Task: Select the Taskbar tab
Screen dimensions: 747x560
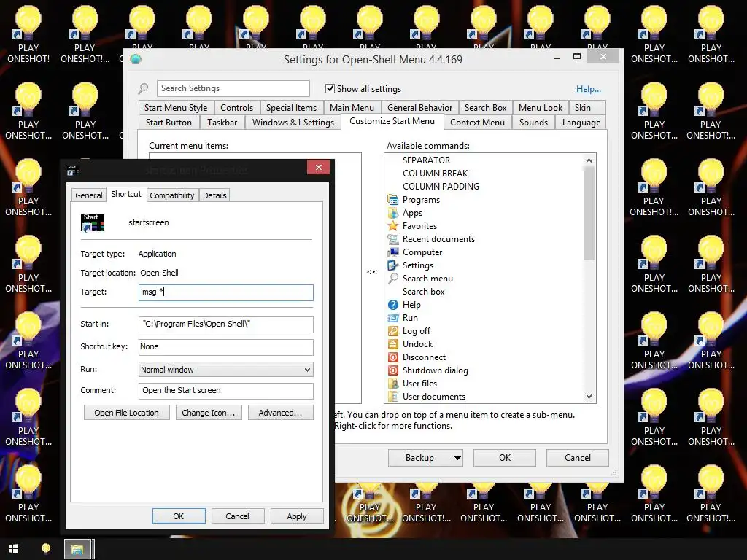Action: tap(222, 122)
